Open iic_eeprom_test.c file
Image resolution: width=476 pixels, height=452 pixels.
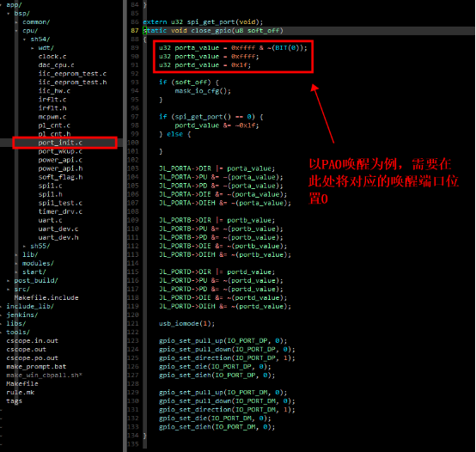[x=72, y=74]
